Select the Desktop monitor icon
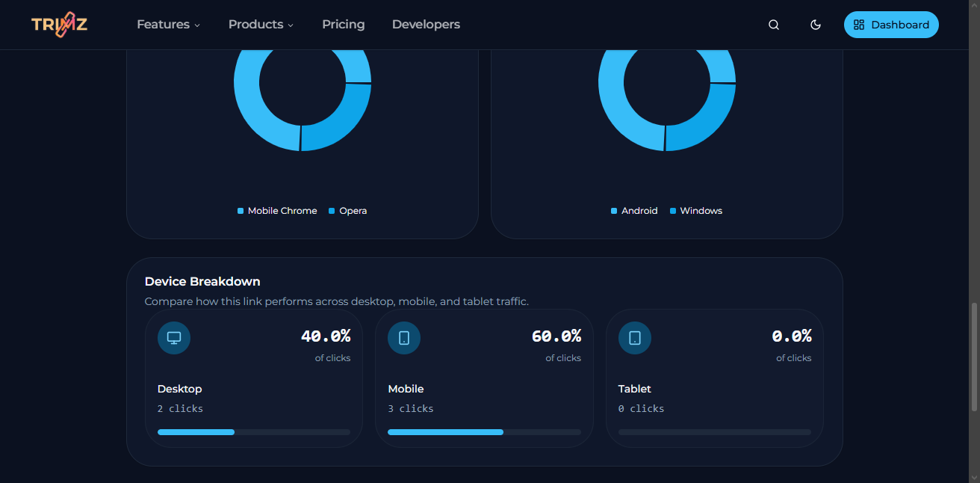Screen dimensions: 980x483 click(173, 337)
